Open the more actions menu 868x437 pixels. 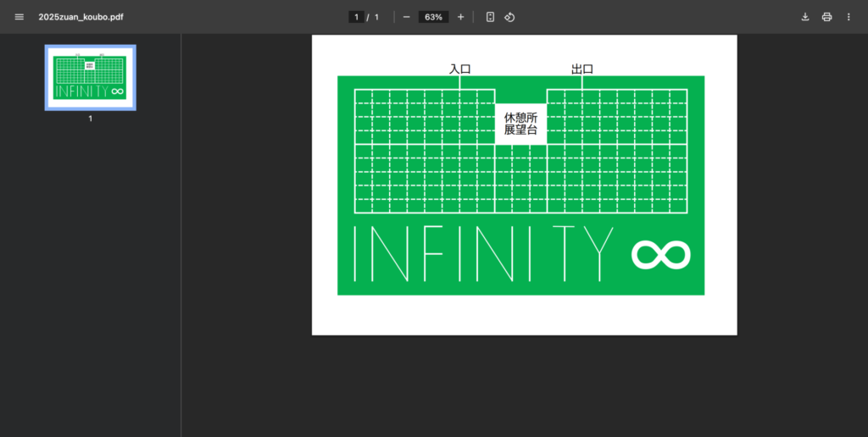click(x=849, y=17)
